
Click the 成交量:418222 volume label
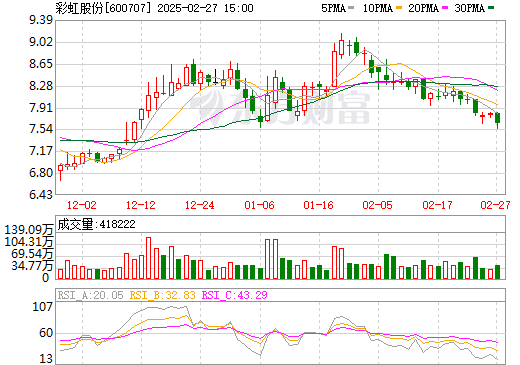click(x=97, y=224)
